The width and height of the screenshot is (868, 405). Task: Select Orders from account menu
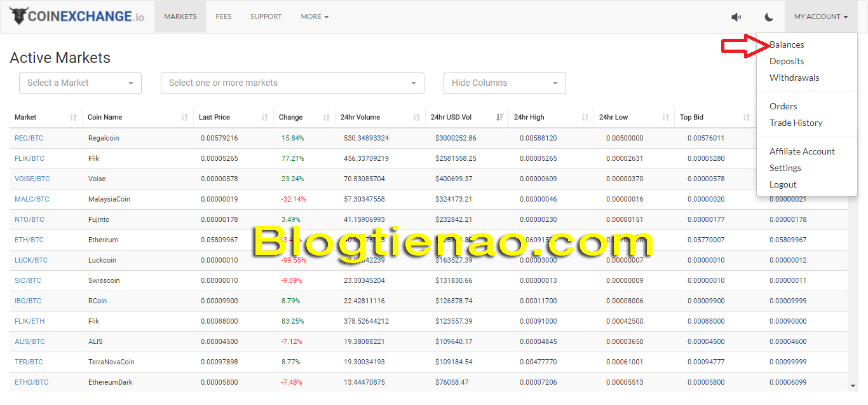tap(783, 106)
